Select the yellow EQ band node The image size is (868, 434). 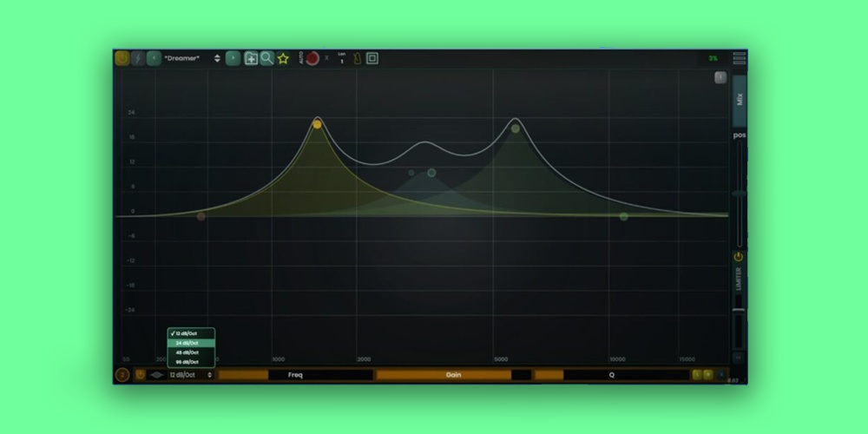coord(317,124)
